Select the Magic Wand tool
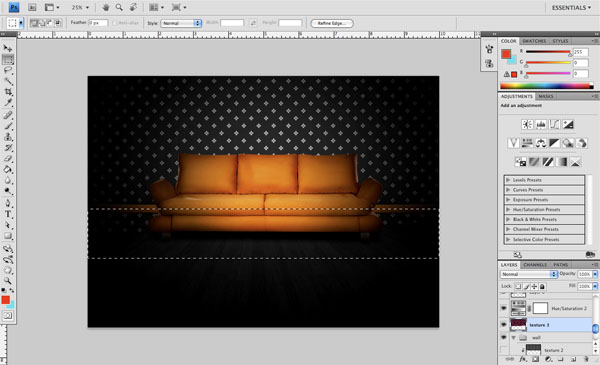 8,81
